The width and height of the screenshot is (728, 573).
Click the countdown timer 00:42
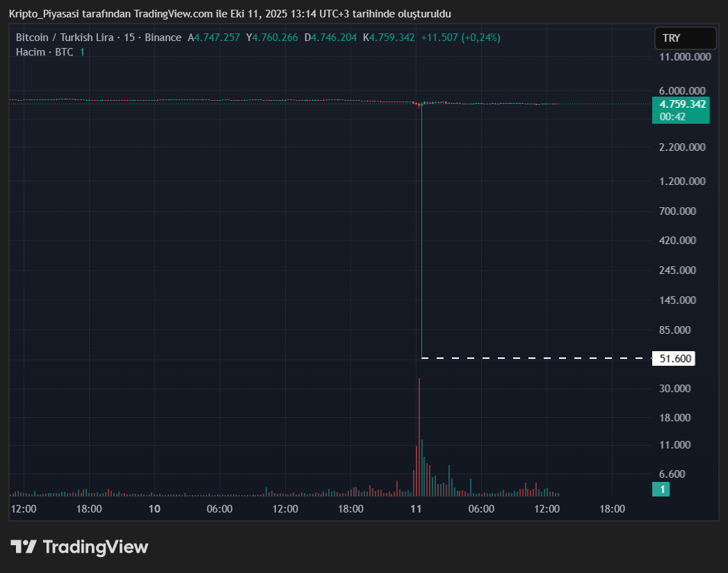pyautogui.click(x=672, y=117)
